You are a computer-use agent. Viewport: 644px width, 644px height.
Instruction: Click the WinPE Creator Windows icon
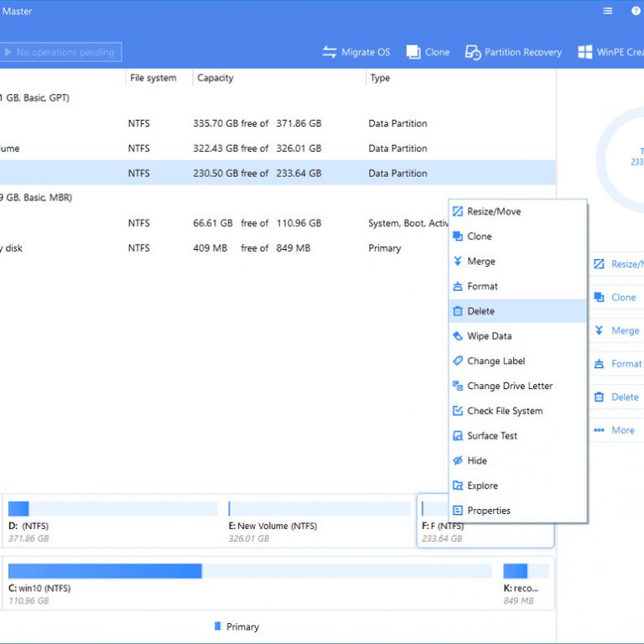584,52
